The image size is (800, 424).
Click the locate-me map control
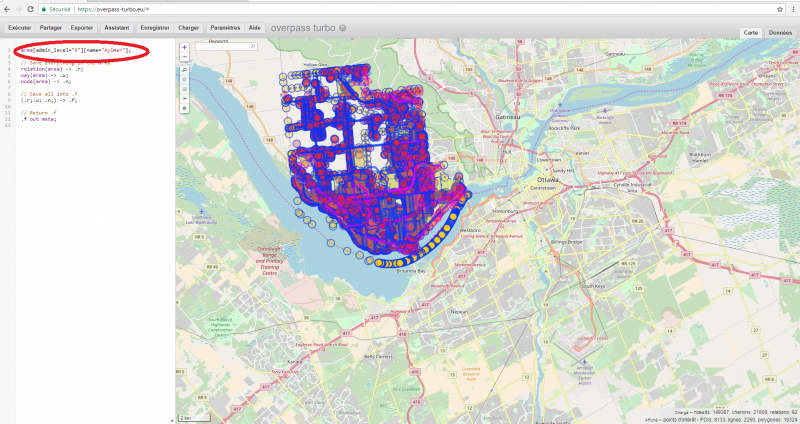click(x=184, y=80)
